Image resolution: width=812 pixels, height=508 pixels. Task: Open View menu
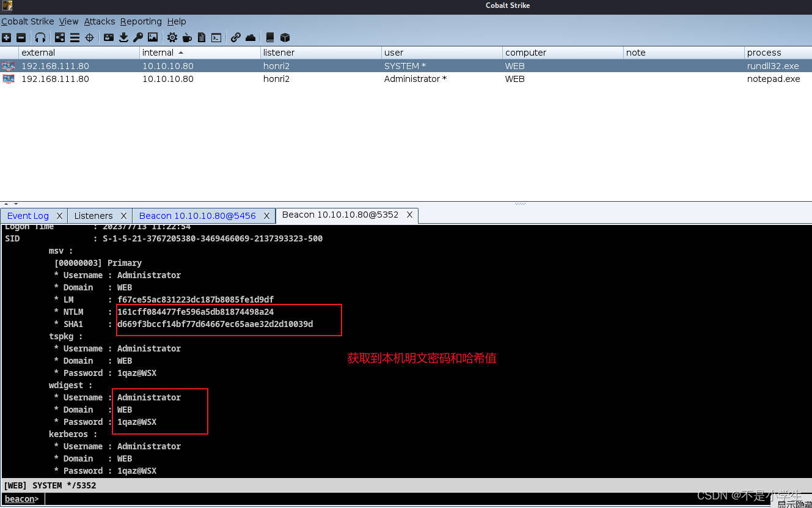(69, 21)
